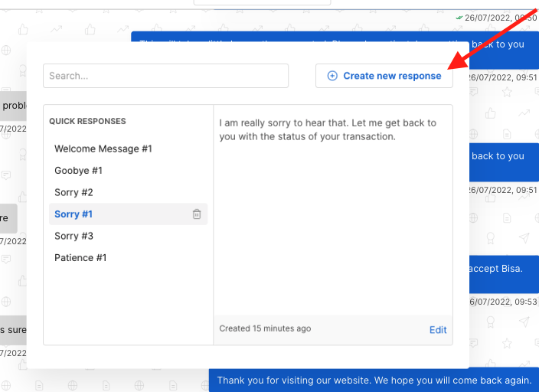Click the green read-receipt checkmark at top
Viewport: 539px width, 392px height.
coord(459,17)
